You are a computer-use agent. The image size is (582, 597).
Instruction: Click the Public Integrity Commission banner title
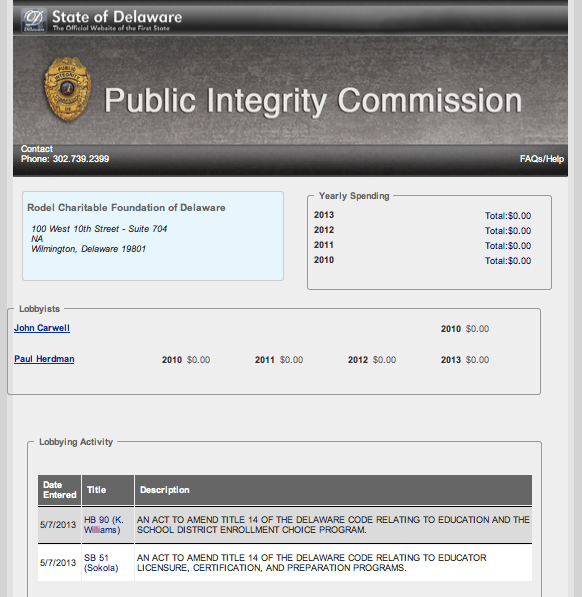click(x=313, y=101)
